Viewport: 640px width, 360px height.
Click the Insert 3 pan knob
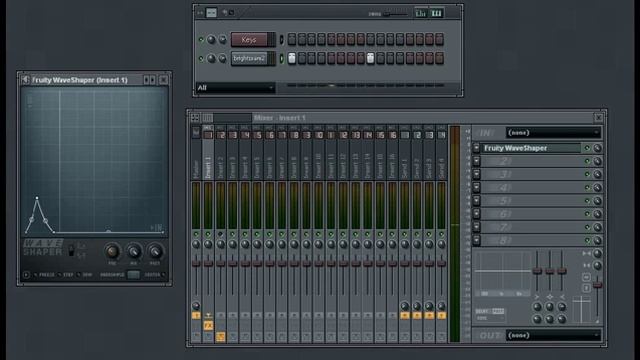pyautogui.click(x=233, y=244)
